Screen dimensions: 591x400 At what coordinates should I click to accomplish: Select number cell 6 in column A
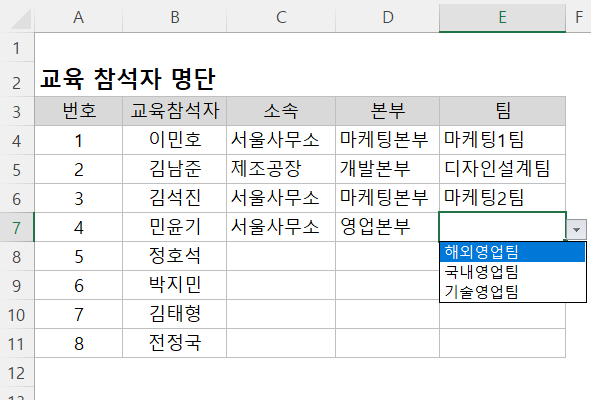(78, 285)
